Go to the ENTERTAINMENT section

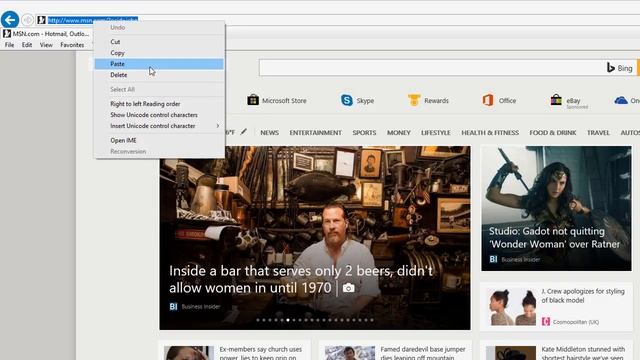tap(316, 132)
